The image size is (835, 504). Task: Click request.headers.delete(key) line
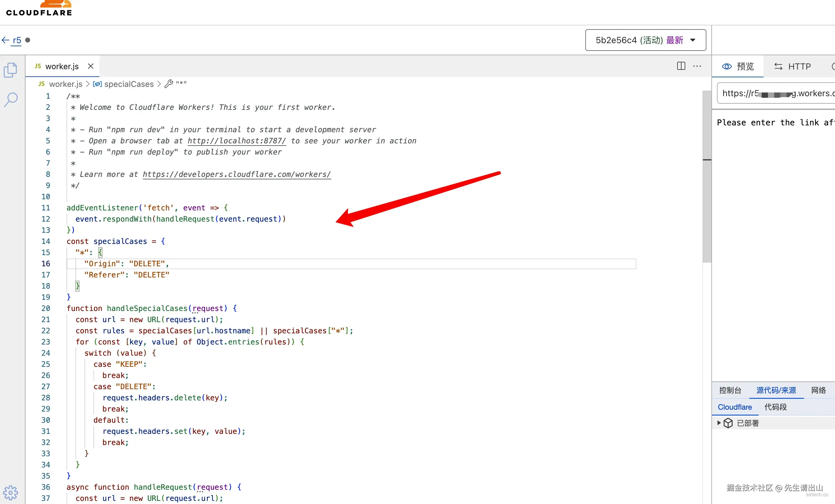165,398
